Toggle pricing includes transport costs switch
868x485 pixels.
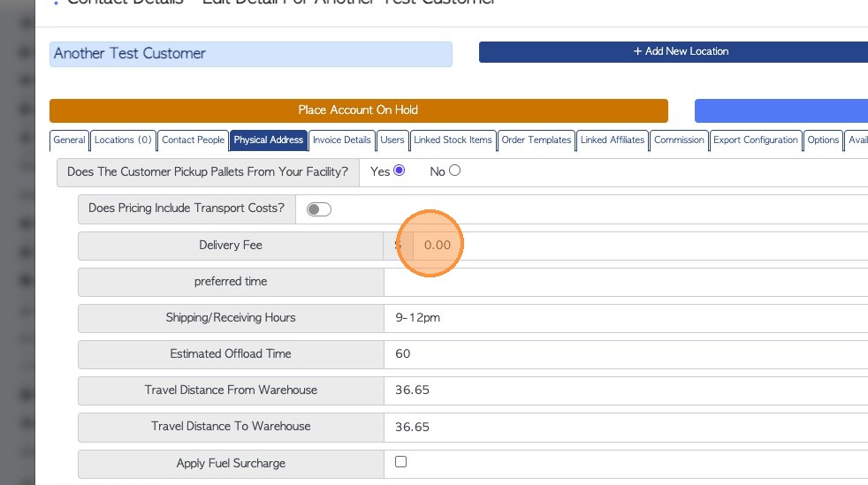pos(318,209)
